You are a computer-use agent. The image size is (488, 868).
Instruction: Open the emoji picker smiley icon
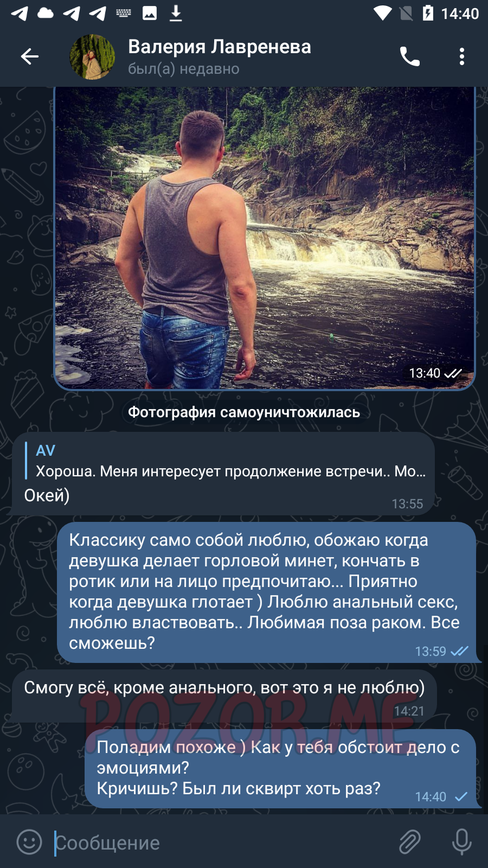point(29,842)
